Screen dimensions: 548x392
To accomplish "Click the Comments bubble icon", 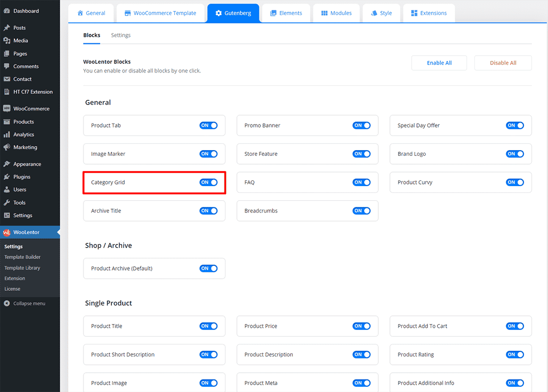I will coord(7,66).
